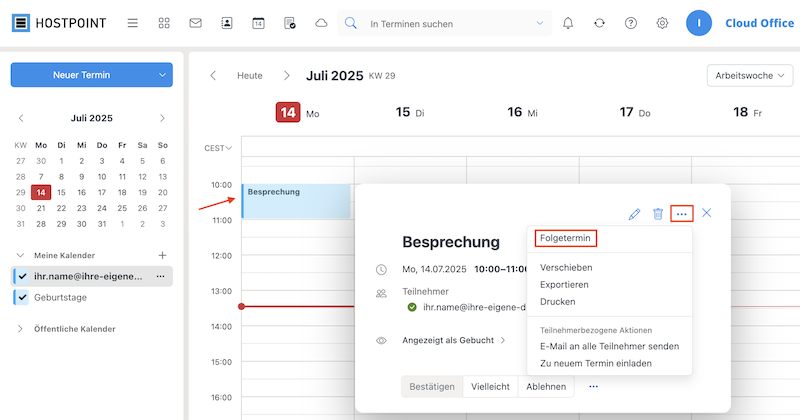Click Vielleicht response button
The image size is (800, 420).
(490, 386)
